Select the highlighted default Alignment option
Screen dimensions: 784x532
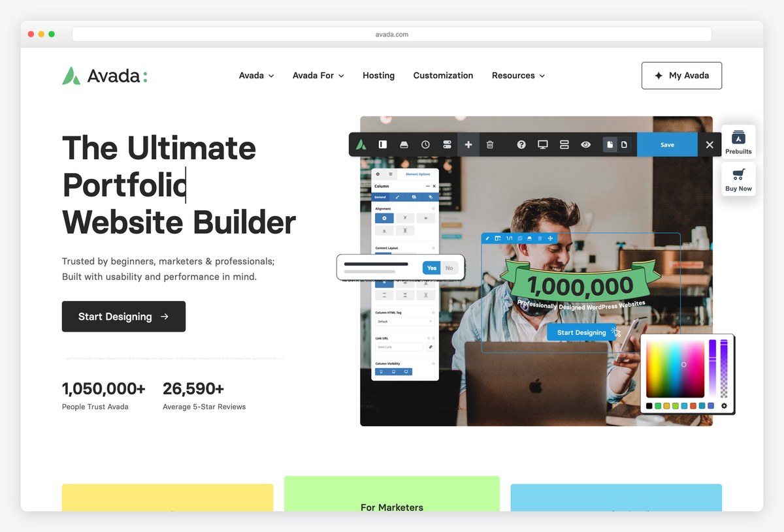pos(384,218)
